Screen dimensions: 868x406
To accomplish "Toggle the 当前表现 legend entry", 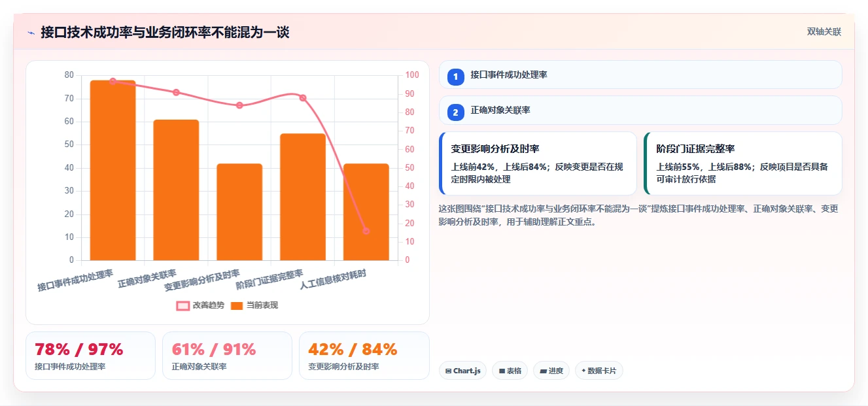I will tap(254, 305).
